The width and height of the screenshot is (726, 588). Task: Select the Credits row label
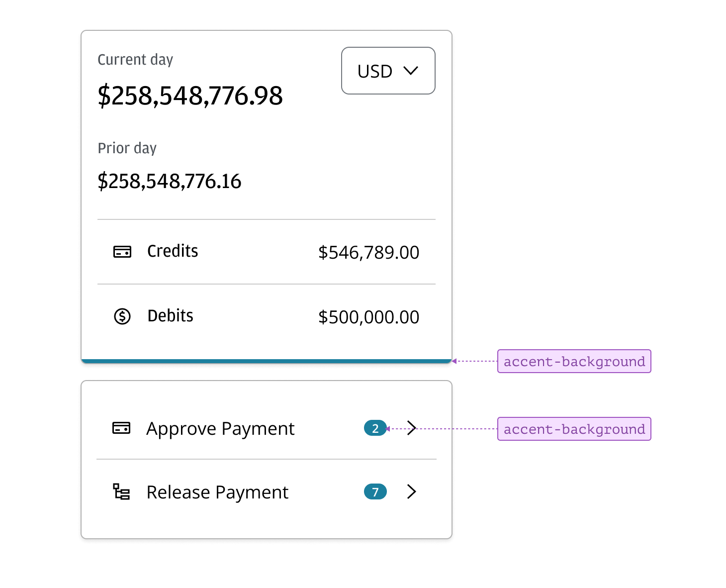(173, 251)
